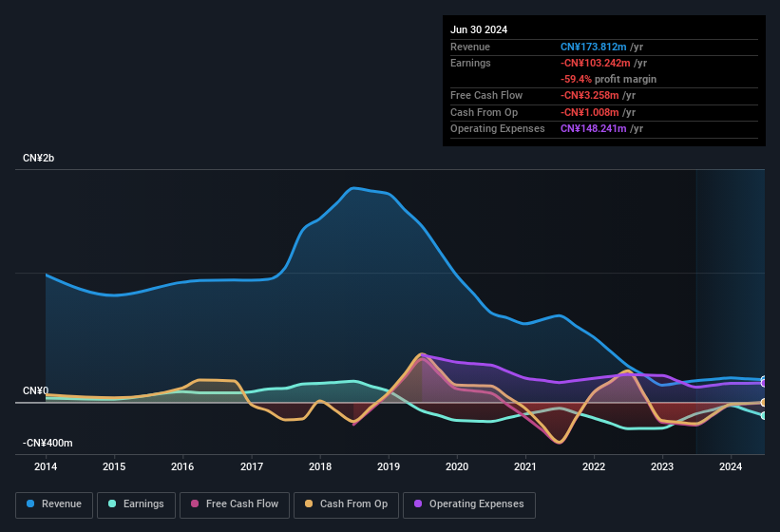
Task: Click the 2021 x-axis label
Action: pyautogui.click(x=525, y=466)
